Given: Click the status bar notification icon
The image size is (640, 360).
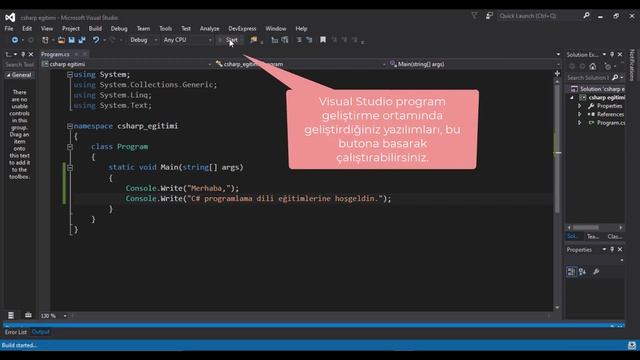Looking at the screenshot, I should [632, 345].
